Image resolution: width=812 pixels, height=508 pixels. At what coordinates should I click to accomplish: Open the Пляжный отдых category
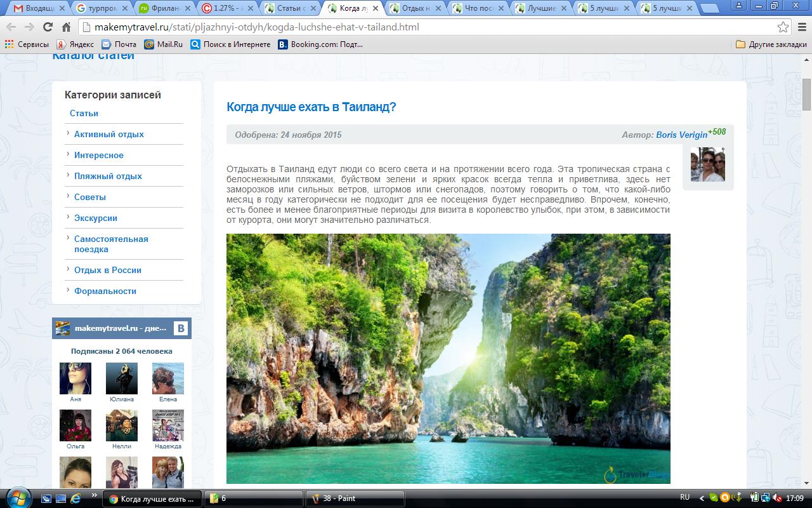(108, 176)
